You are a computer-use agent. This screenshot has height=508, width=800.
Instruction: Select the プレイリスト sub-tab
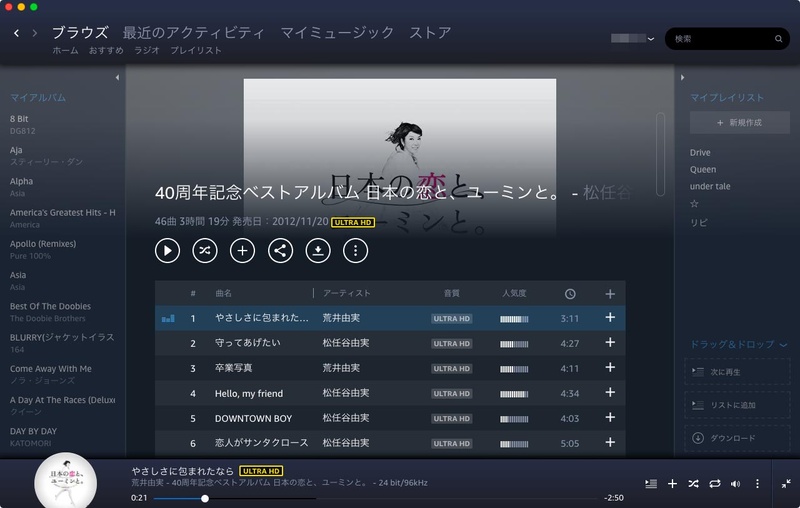click(196, 50)
